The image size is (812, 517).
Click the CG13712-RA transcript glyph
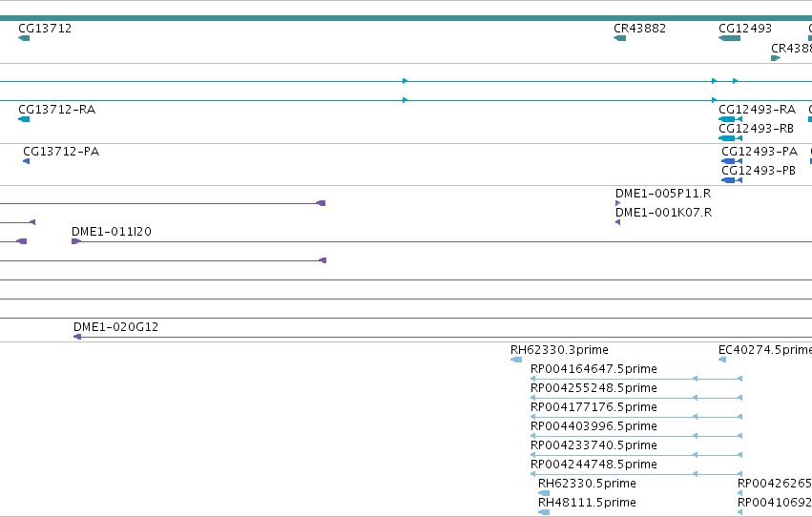click(x=24, y=119)
